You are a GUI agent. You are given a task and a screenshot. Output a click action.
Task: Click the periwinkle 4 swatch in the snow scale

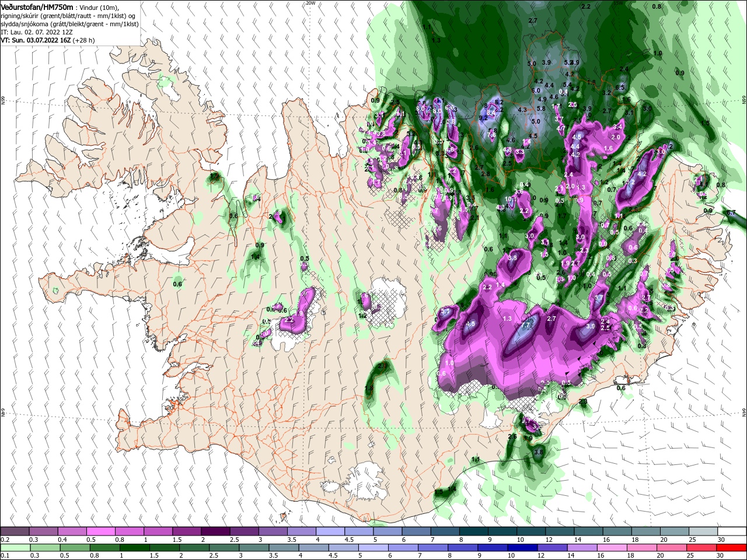pyautogui.click(x=329, y=531)
